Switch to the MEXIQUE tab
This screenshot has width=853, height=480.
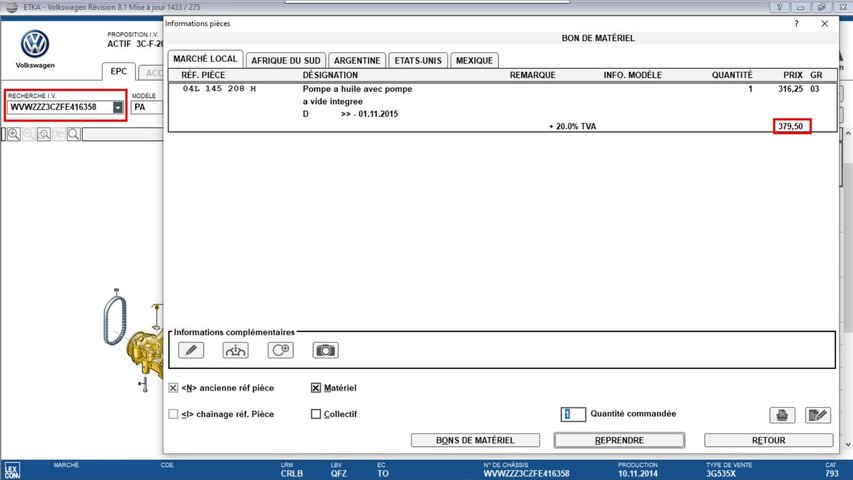coord(474,60)
